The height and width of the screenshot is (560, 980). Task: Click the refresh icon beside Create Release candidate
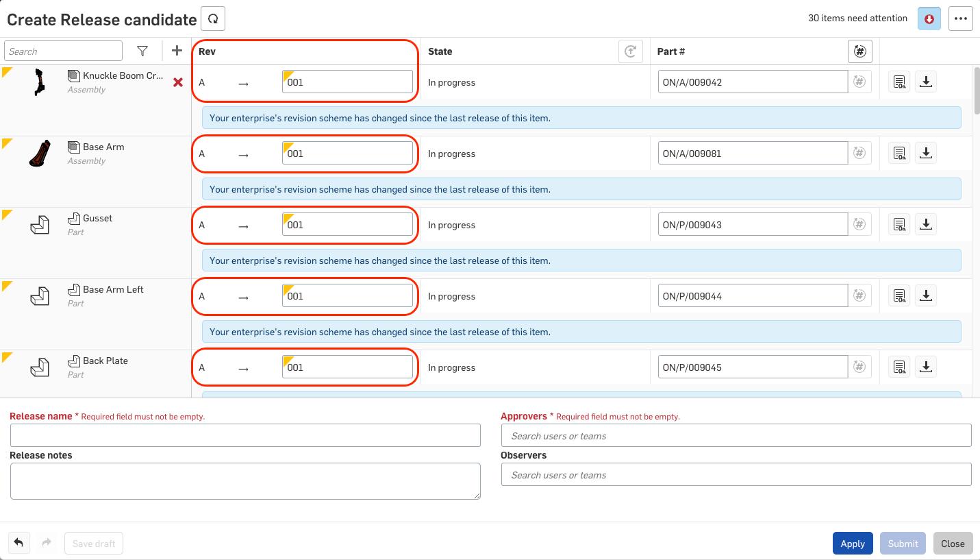(x=213, y=19)
